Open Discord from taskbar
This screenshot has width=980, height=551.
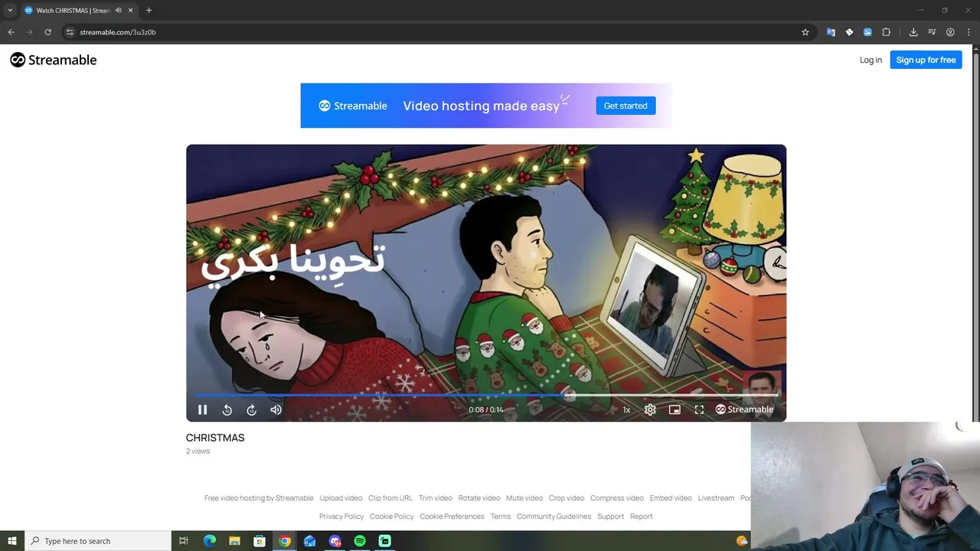[x=335, y=541]
